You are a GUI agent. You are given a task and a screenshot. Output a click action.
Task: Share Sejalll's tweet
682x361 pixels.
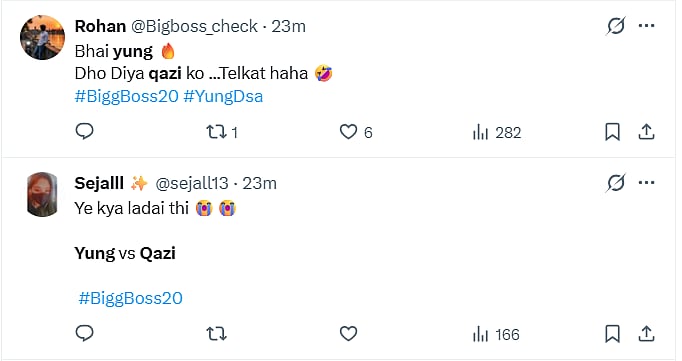[x=646, y=334]
